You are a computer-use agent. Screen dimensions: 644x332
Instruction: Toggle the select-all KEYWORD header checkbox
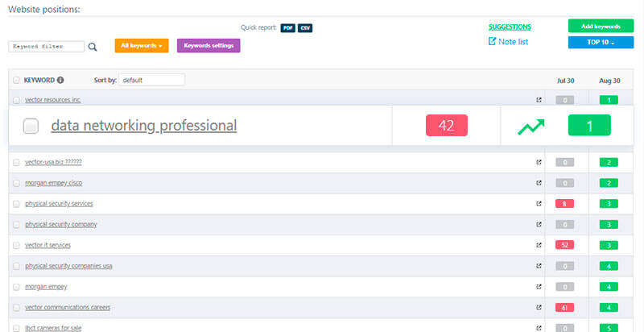click(x=17, y=80)
